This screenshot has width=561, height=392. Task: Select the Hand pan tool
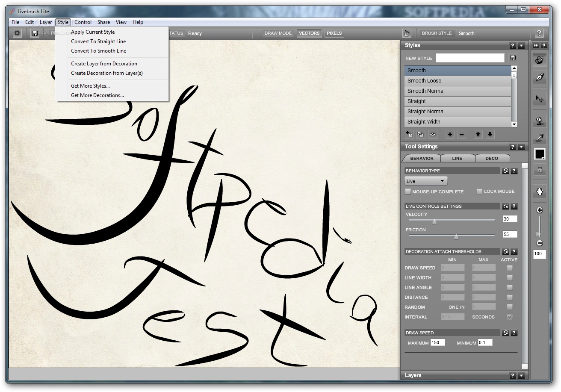click(540, 192)
